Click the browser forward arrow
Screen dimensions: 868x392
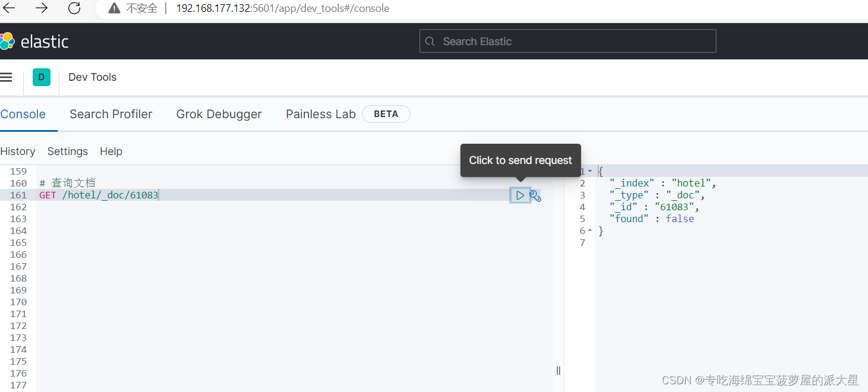point(40,8)
